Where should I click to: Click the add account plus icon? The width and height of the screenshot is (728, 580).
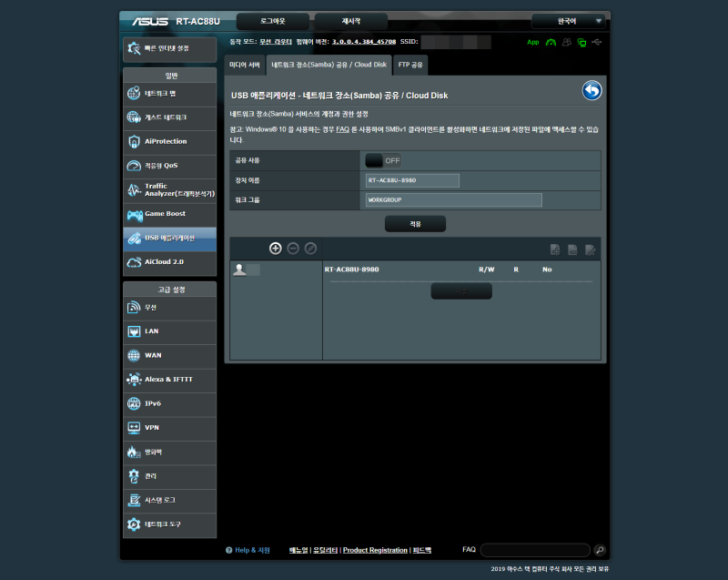coord(276,249)
